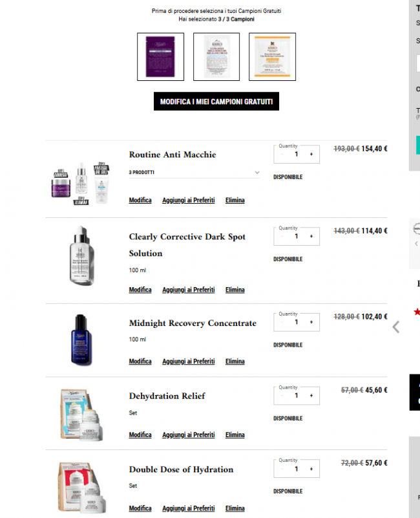
Task: Click the Routine Anti Macchie product image
Action: click(81, 184)
